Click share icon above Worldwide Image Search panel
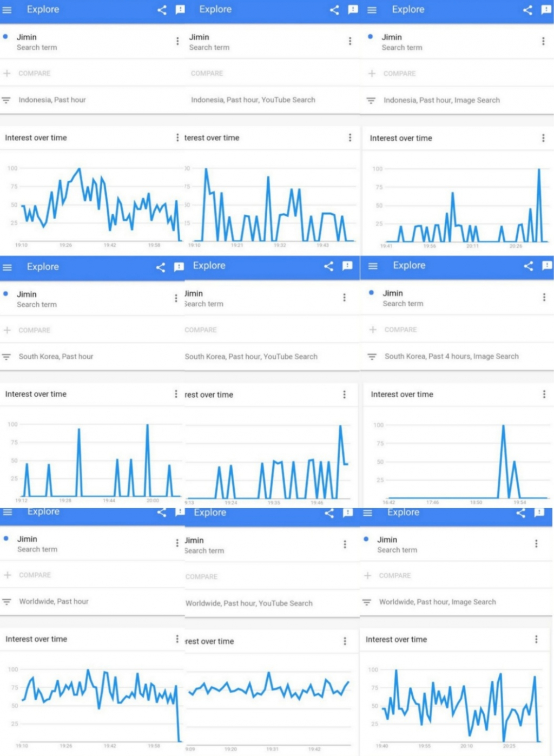The image size is (554, 756). 521,512
